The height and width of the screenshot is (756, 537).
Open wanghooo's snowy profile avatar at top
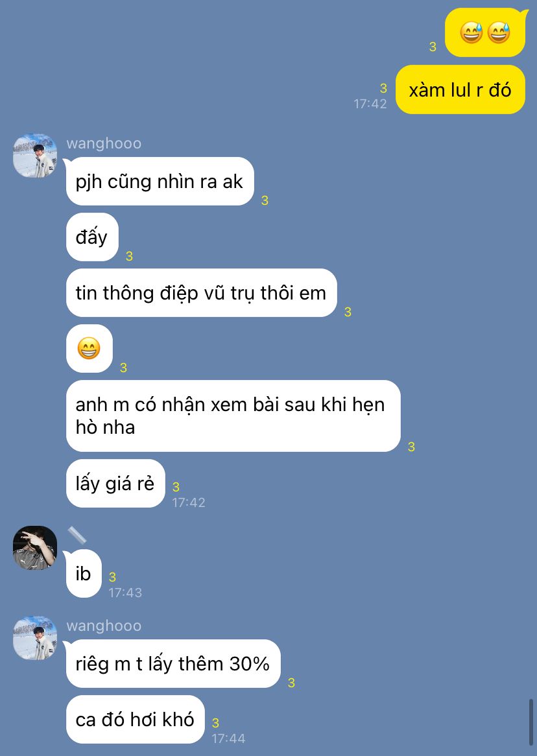35,156
